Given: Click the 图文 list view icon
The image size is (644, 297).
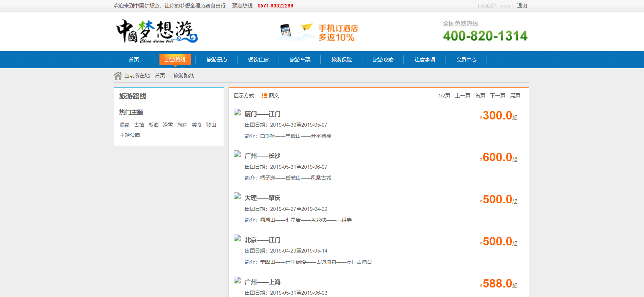Looking at the screenshot, I should click(264, 96).
